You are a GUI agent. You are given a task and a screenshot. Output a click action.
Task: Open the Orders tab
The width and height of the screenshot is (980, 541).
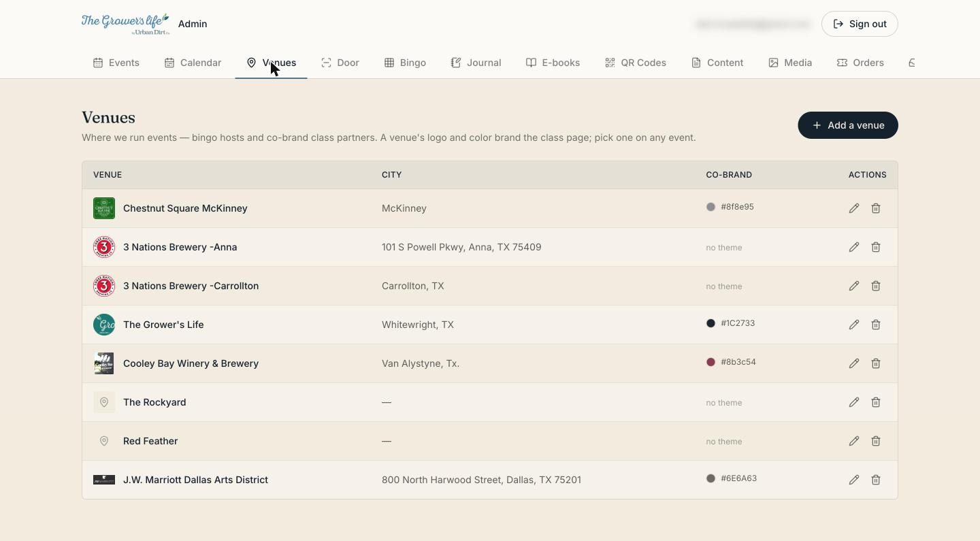[x=860, y=63]
